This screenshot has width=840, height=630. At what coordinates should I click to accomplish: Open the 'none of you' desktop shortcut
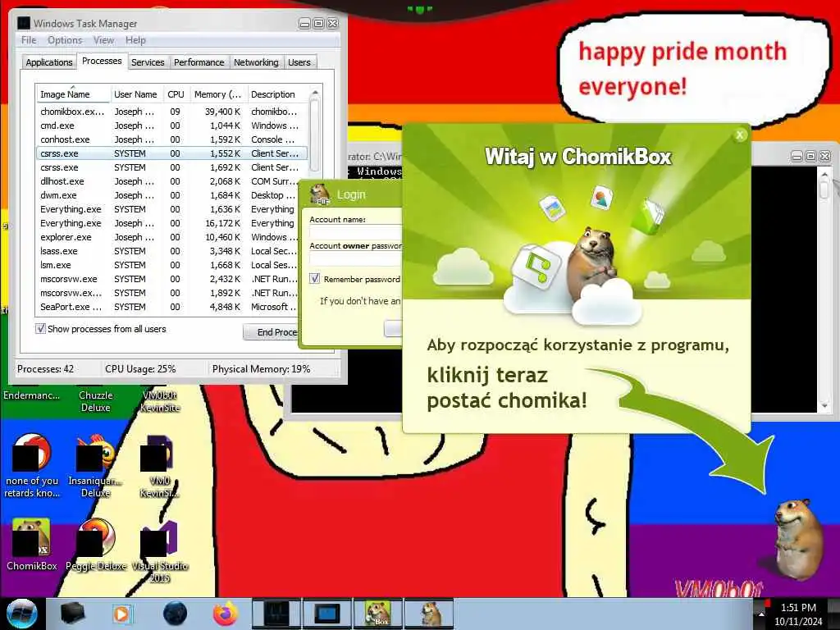point(32,466)
